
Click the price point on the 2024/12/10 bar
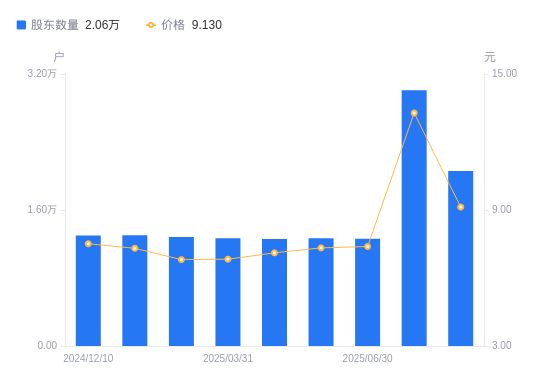(88, 244)
